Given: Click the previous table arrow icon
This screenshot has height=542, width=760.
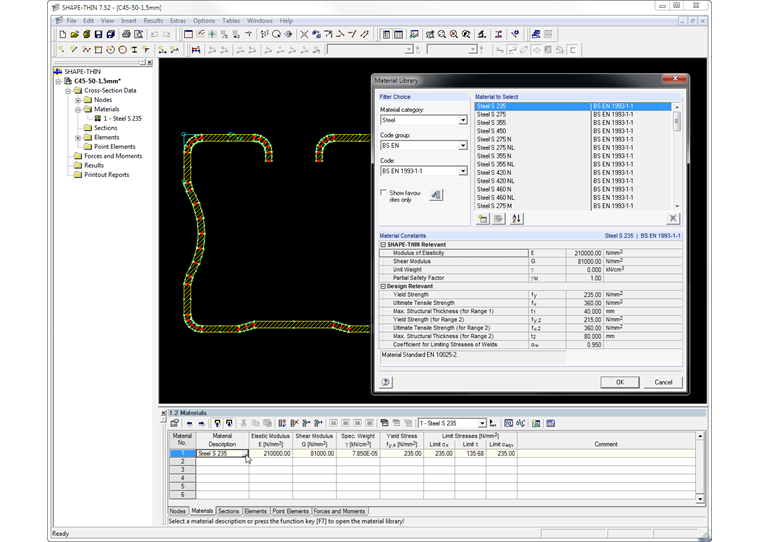Looking at the screenshot, I should coord(189,423).
